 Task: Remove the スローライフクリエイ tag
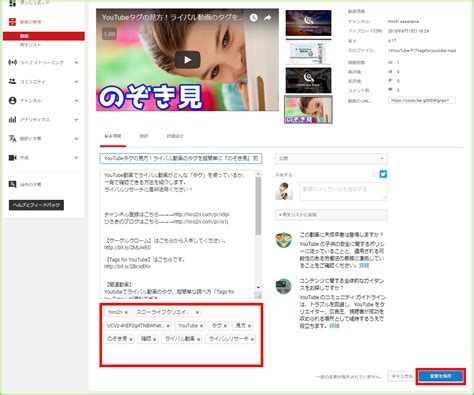point(197,313)
